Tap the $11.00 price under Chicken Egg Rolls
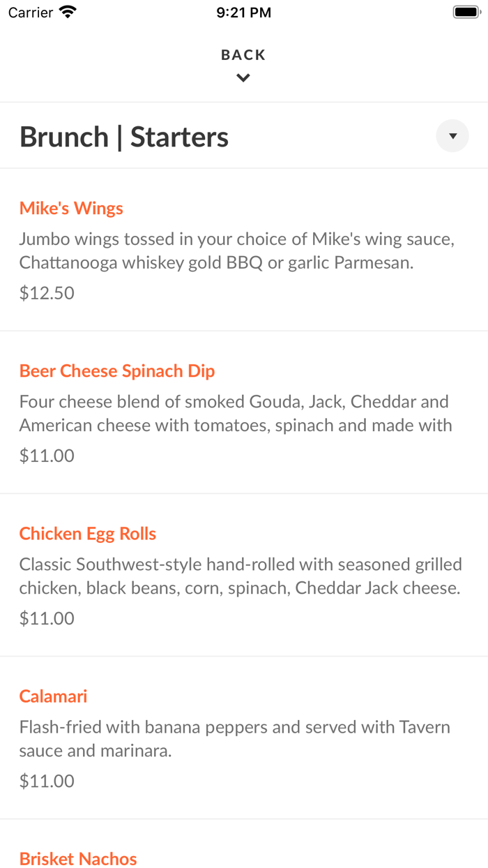The width and height of the screenshot is (488, 868). 46,618
